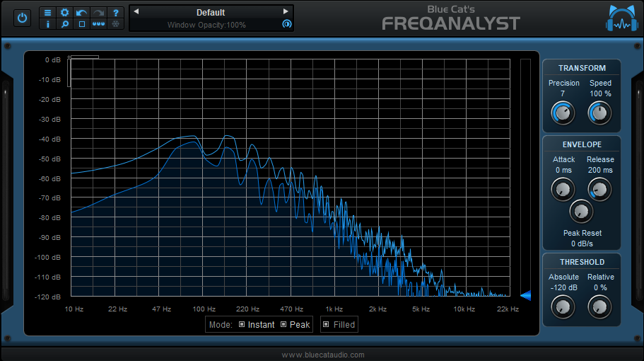The width and height of the screenshot is (644, 361).
Task: Click the 10 Hz axis label
Action: (74, 309)
